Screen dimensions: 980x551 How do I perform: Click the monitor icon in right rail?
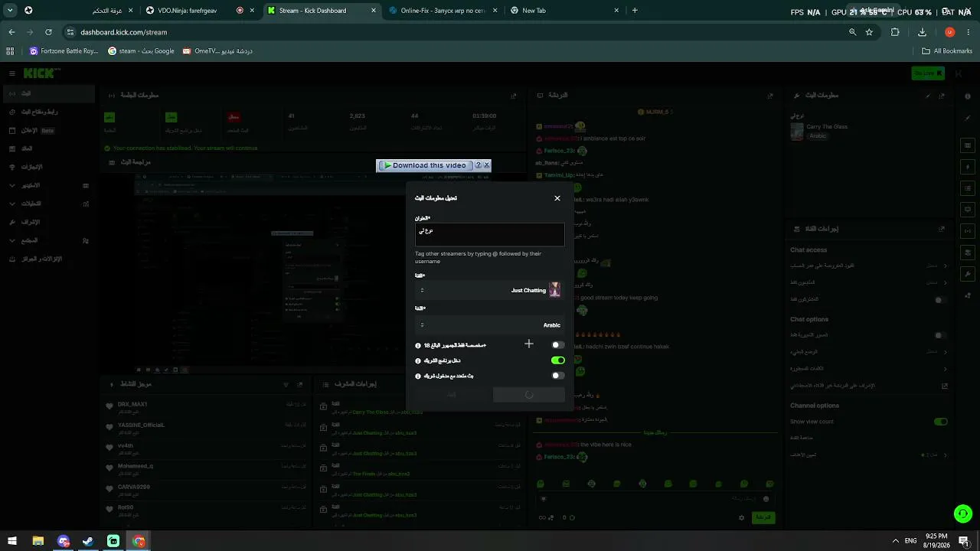[x=968, y=209]
